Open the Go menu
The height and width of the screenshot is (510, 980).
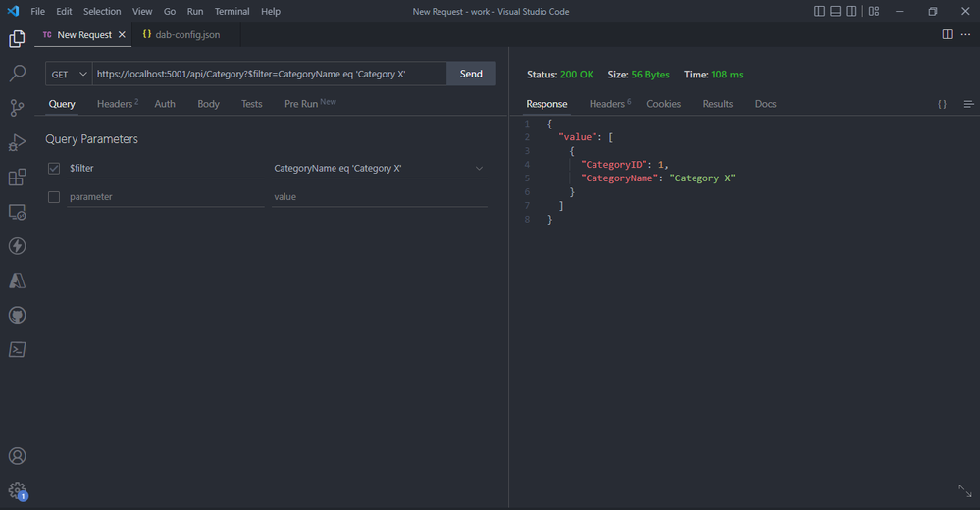click(x=170, y=11)
